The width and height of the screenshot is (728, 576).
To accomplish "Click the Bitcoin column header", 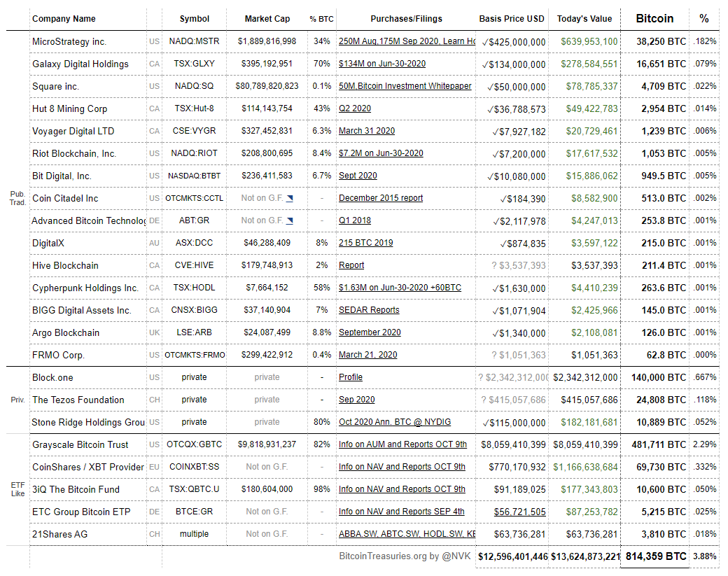I will (x=654, y=19).
